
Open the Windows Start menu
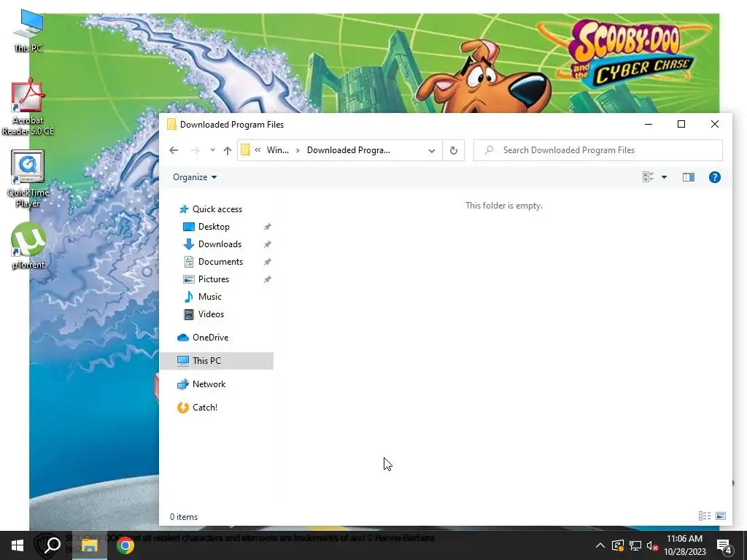tap(18, 545)
